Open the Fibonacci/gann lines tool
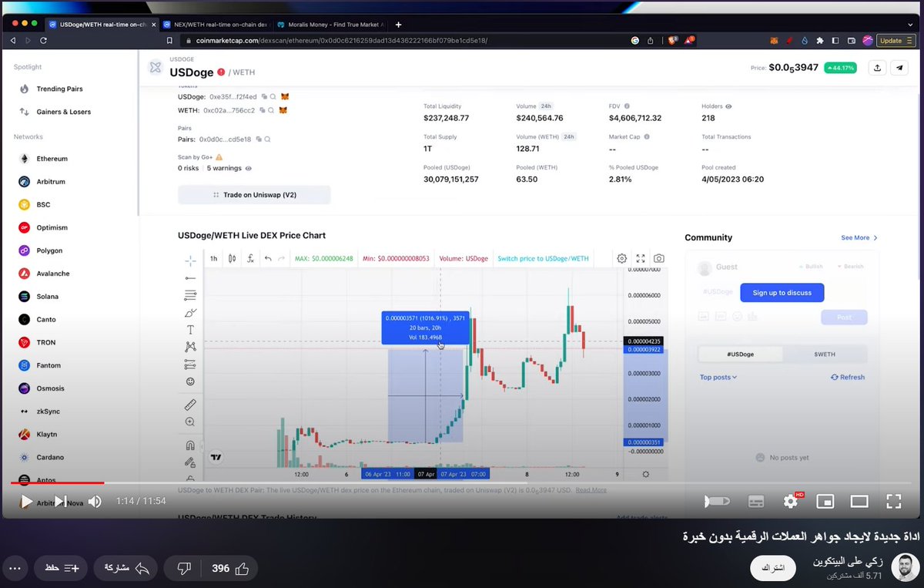 [x=190, y=295]
